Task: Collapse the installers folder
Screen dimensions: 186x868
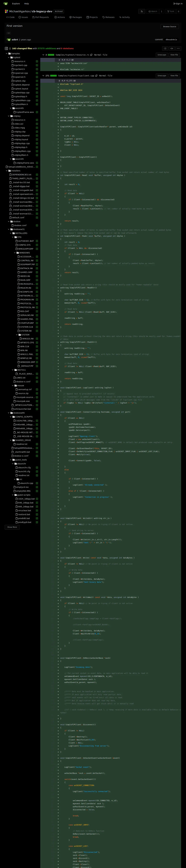Action: pyautogui.click(x=7, y=171)
